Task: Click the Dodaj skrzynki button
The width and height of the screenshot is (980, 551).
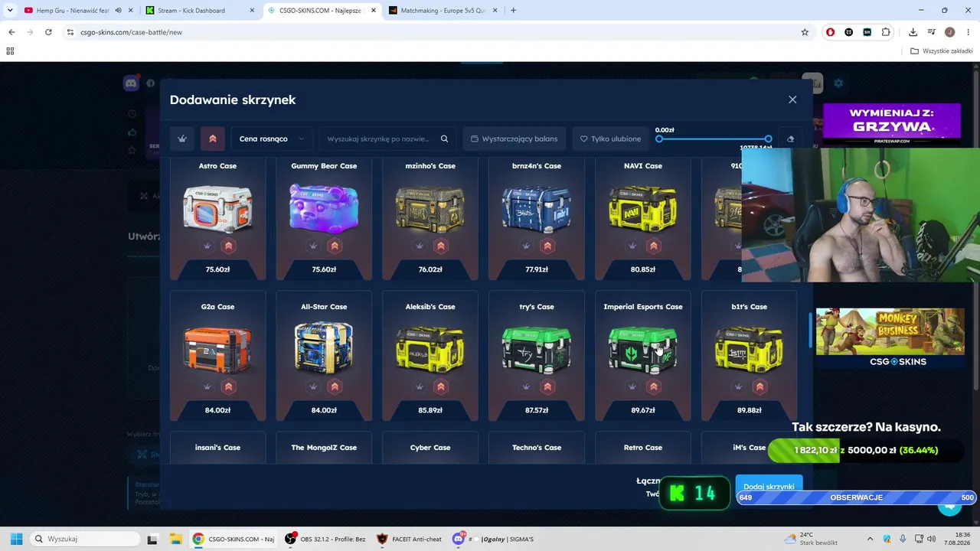Action: [x=769, y=485]
